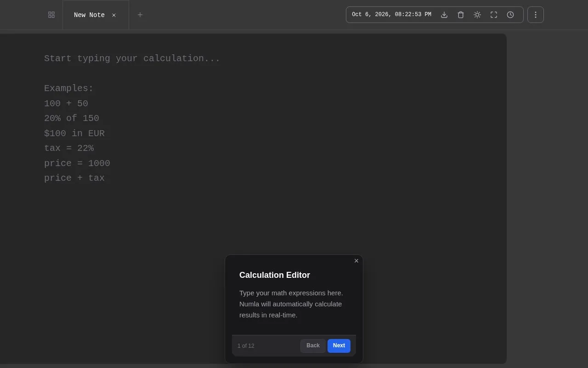This screenshot has height=368, width=588.
Task: Click into the calculation editor area
Action: [x=253, y=198]
